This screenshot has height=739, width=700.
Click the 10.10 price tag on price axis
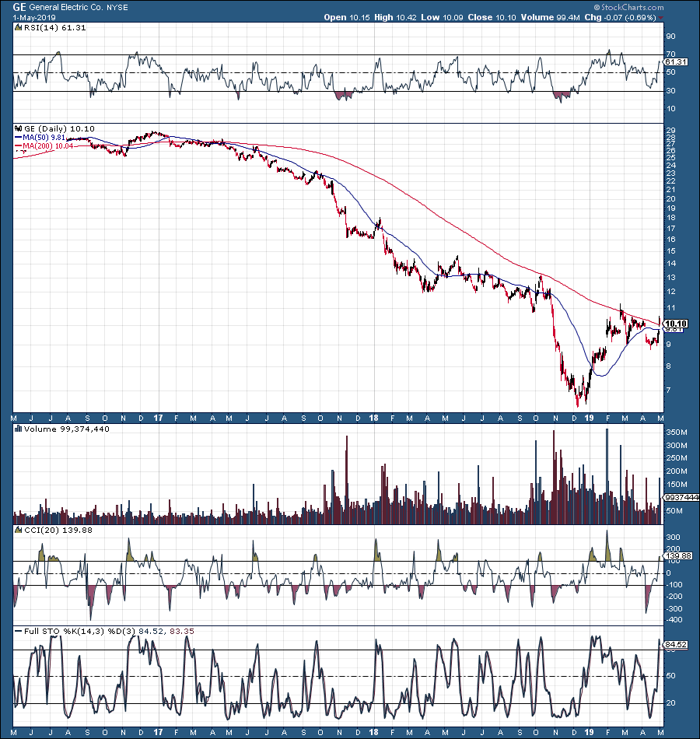[676, 324]
